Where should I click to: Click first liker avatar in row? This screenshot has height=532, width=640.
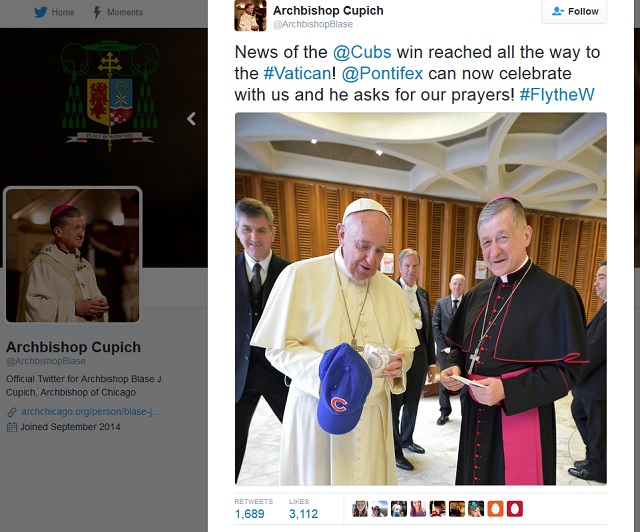(x=360, y=509)
